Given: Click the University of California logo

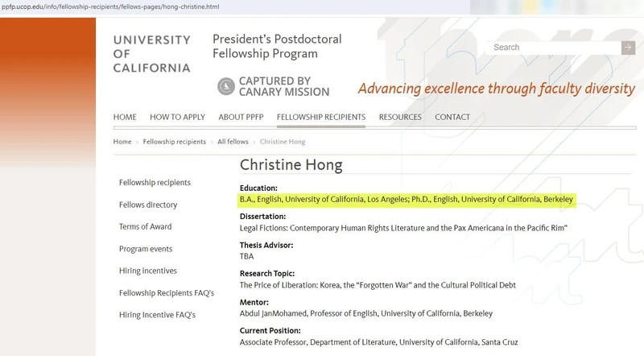Looking at the screenshot, I should coord(152,54).
